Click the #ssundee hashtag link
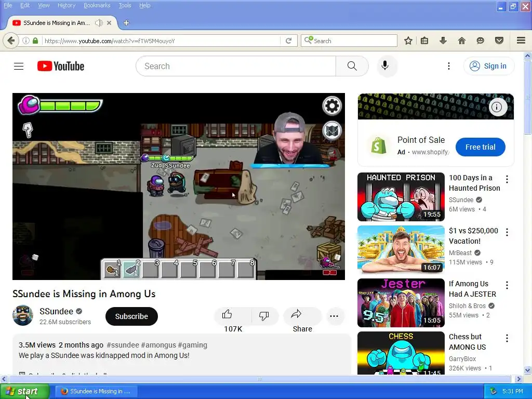Image resolution: width=532 pixels, height=399 pixels. click(x=123, y=345)
